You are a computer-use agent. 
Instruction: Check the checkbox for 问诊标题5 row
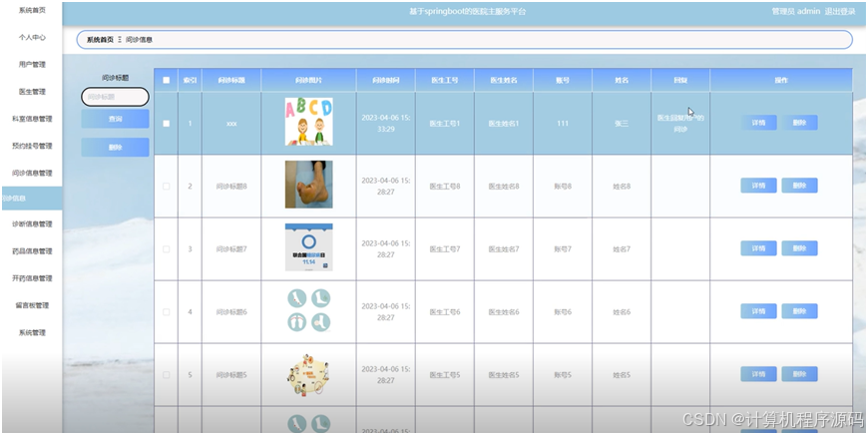(166, 375)
